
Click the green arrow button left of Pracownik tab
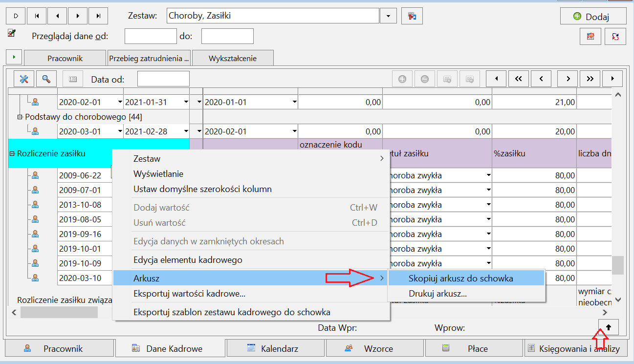14,58
